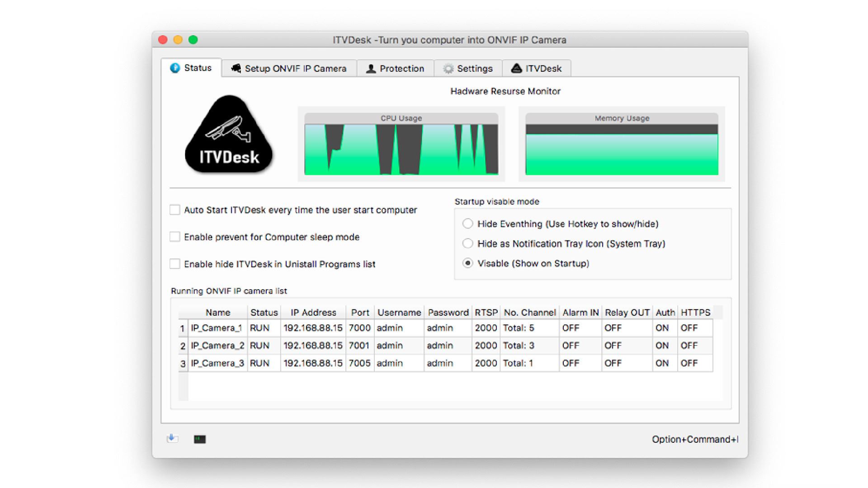Click the Total: 5 channel cell

point(530,328)
